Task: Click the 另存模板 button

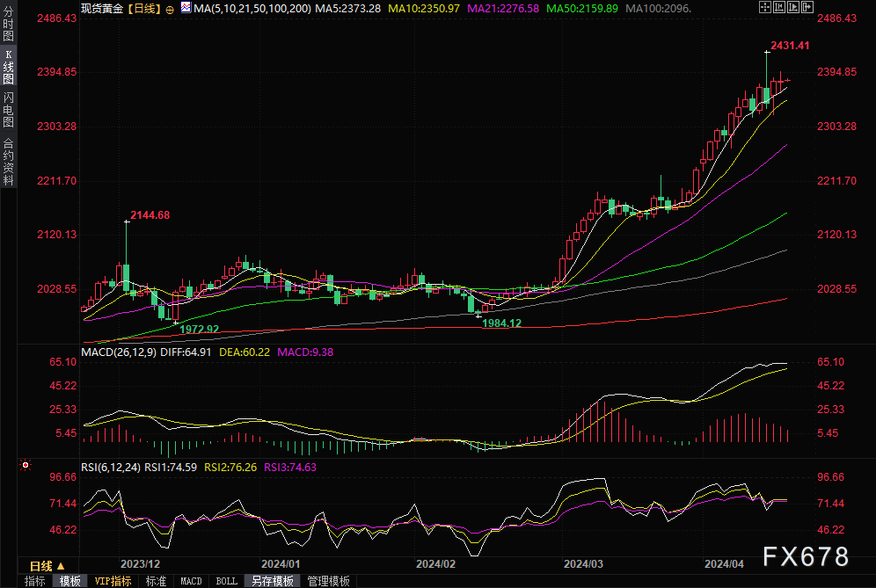Action: 273,581
